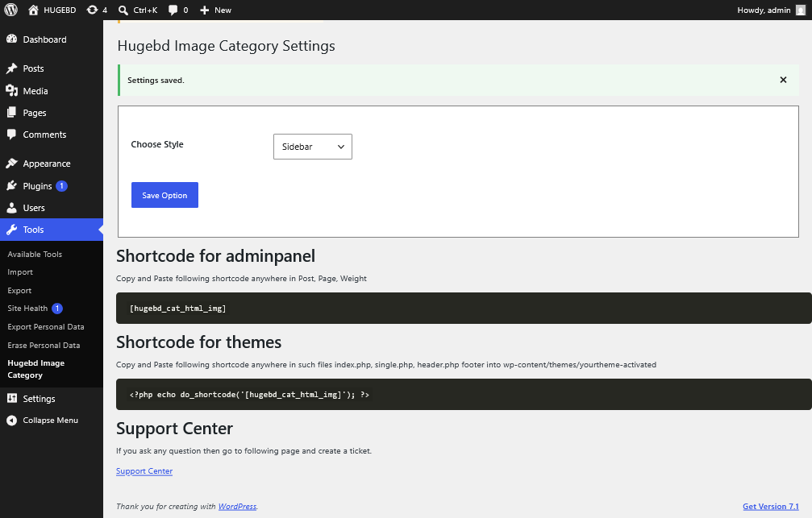Open the Choose Style dropdown
Viewport: 812px width, 518px height.
[x=313, y=147]
